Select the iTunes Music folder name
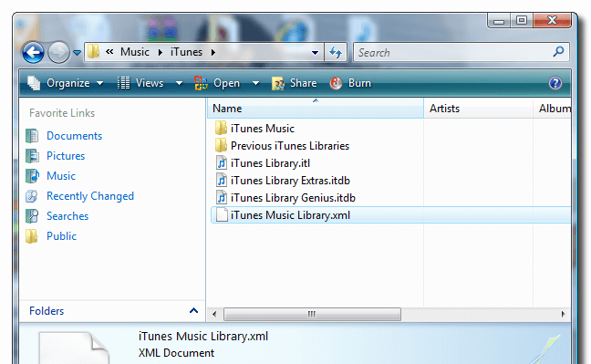 pyautogui.click(x=263, y=129)
